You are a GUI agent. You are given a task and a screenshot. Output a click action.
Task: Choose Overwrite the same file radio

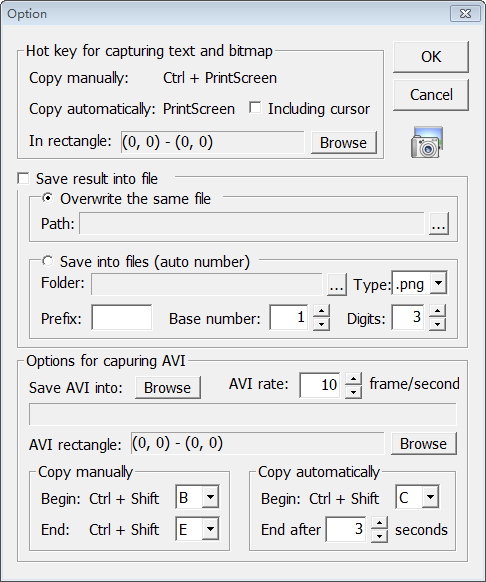pos(47,198)
